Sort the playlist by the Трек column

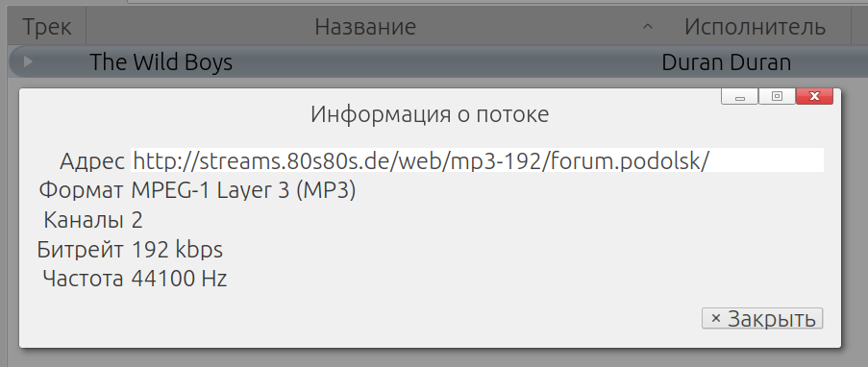point(46,27)
